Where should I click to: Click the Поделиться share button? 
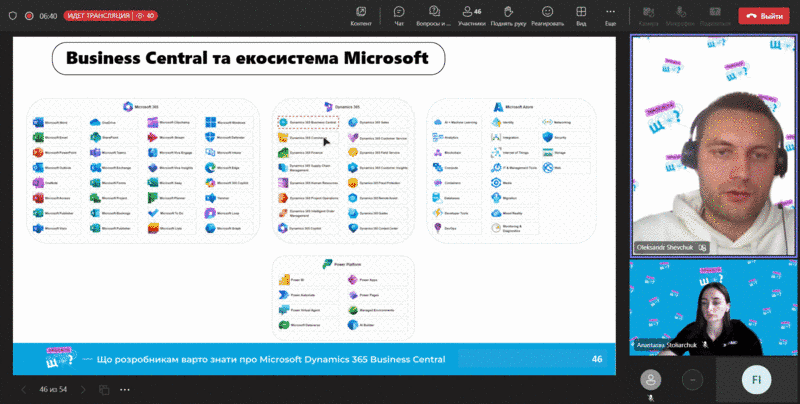pyautogui.click(x=715, y=16)
